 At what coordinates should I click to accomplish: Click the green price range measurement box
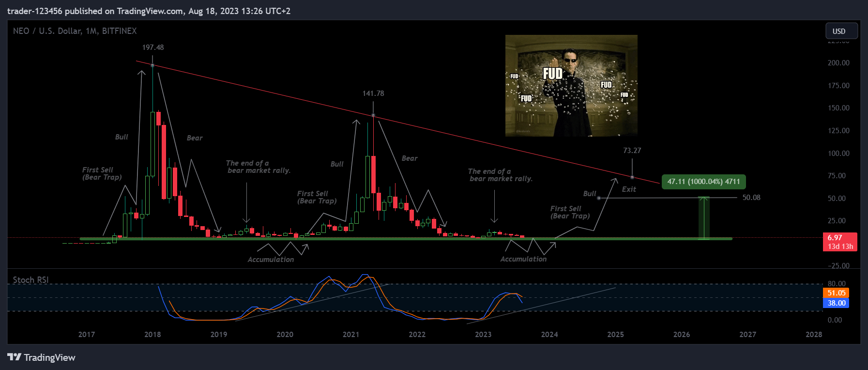pos(704,218)
